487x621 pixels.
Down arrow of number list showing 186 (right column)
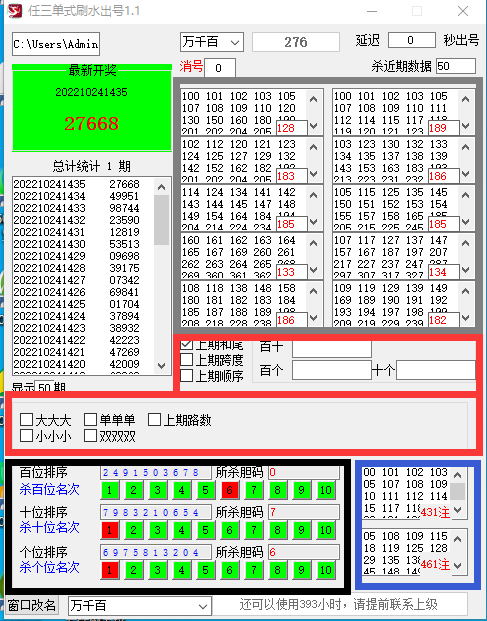click(466, 174)
